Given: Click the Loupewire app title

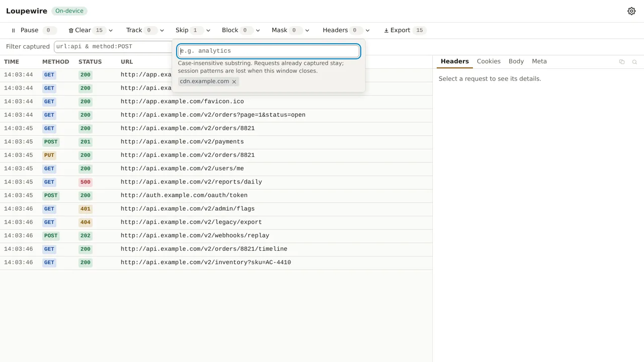Looking at the screenshot, I should coord(27,11).
